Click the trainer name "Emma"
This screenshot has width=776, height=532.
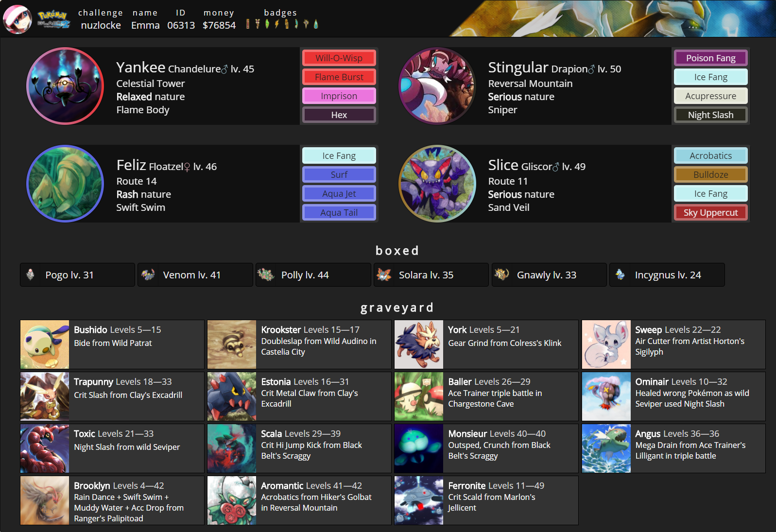145,25
